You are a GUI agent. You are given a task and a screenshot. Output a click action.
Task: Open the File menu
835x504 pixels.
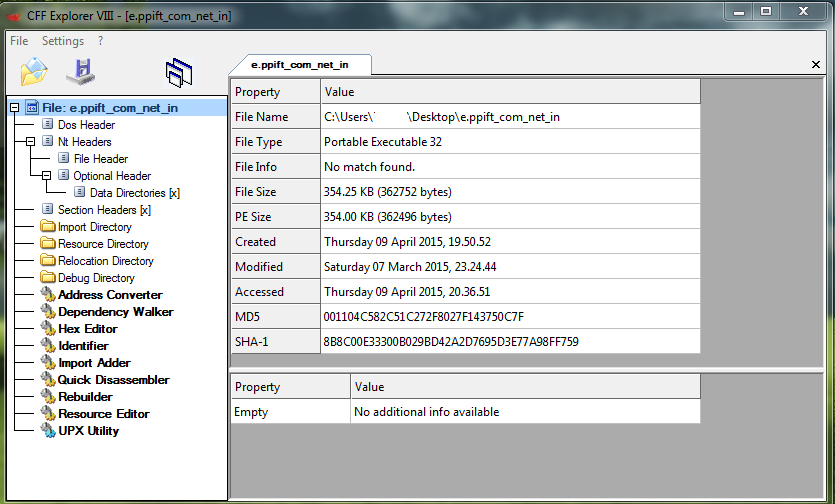[x=19, y=41]
